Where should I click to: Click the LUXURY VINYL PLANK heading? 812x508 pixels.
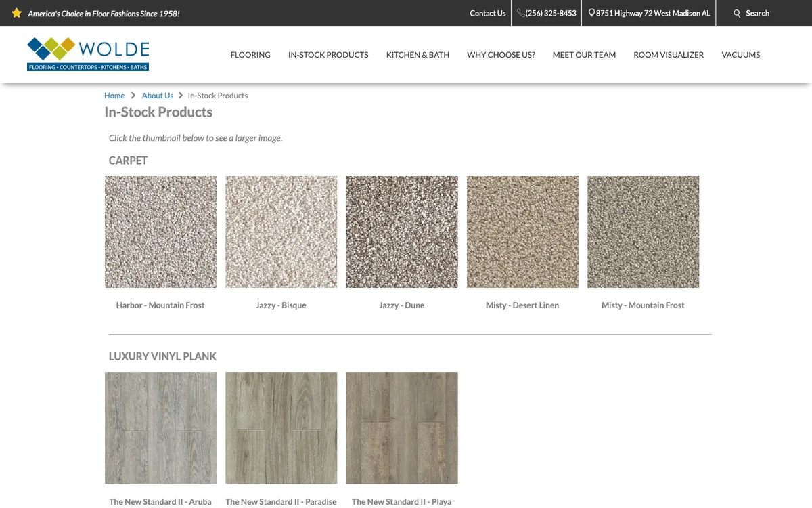click(162, 356)
